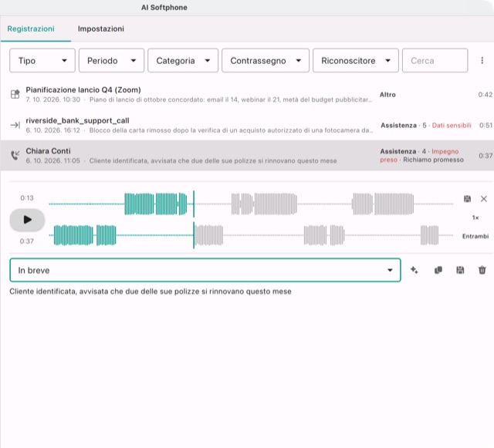The width and height of the screenshot is (494, 448).
Task: Click the AI Softphone window title
Action: point(164,8)
